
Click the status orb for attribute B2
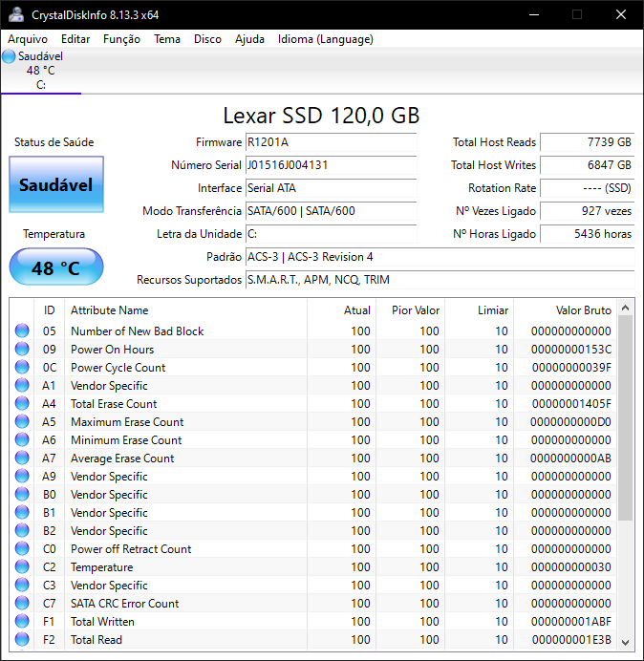point(22,530)
